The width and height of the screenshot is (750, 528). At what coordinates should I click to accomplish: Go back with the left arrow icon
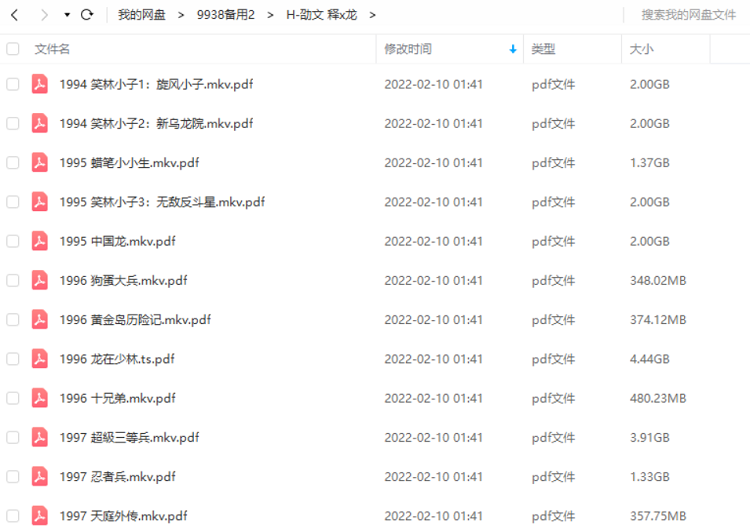click(15, 15)
